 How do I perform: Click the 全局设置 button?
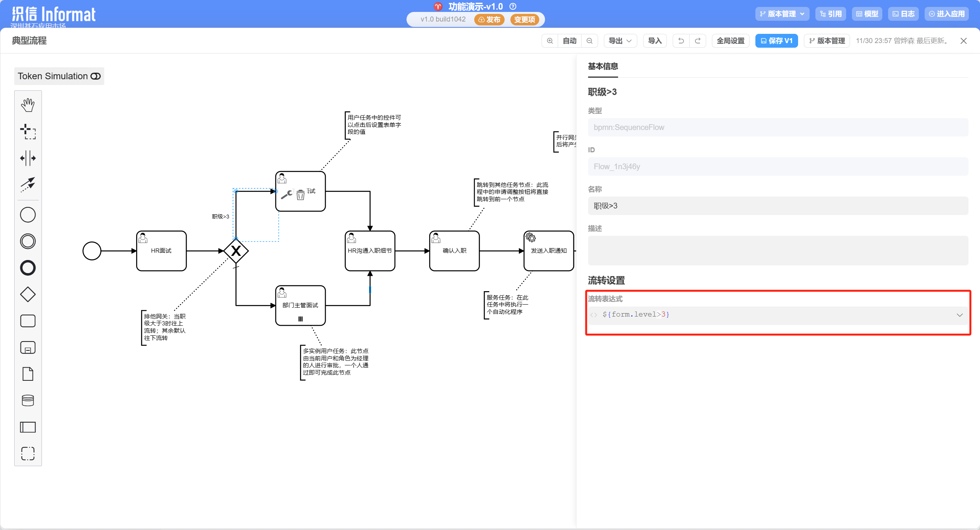(730, 41)
